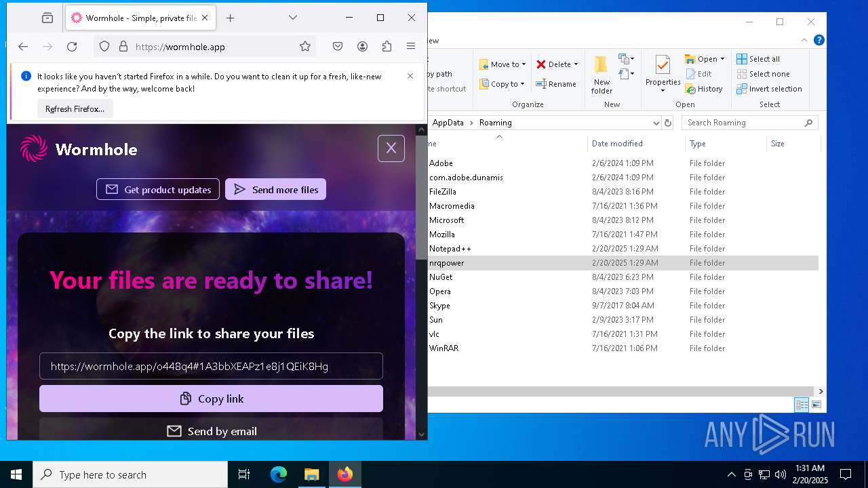Click Search Roaming field
Viewport: 868px width, 488px height.
(x=750, y=123)
